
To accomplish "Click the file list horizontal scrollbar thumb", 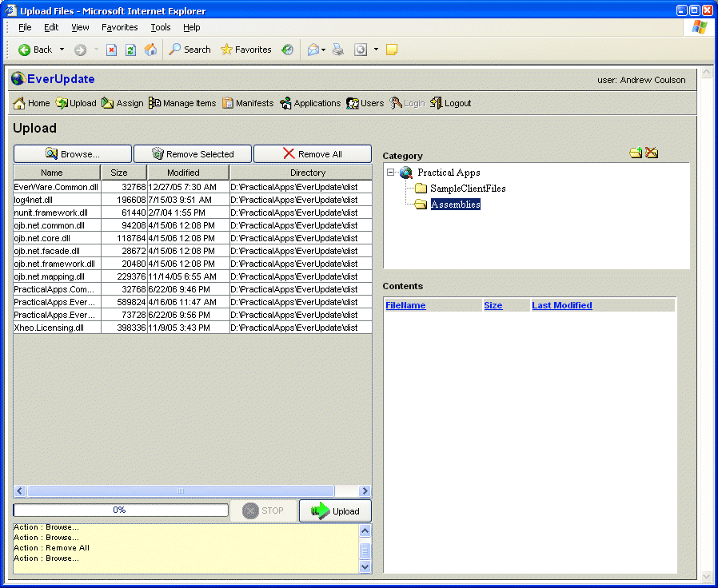I will tap(181, 491).
